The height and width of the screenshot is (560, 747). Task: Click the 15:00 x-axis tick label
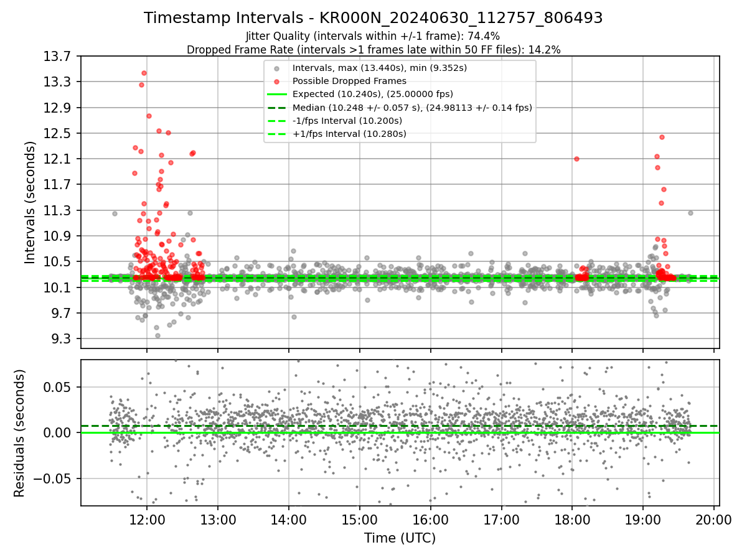tap(360, 520)
